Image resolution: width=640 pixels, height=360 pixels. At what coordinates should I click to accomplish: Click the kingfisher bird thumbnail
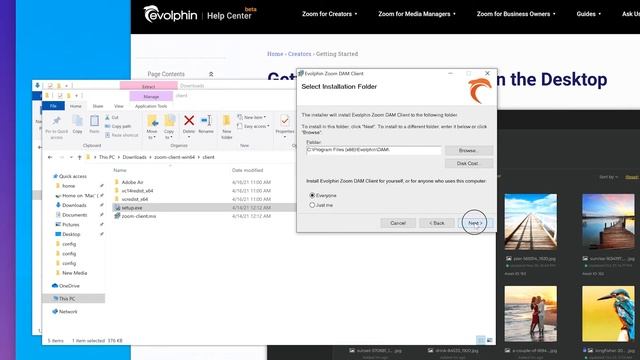click(608, 313)
